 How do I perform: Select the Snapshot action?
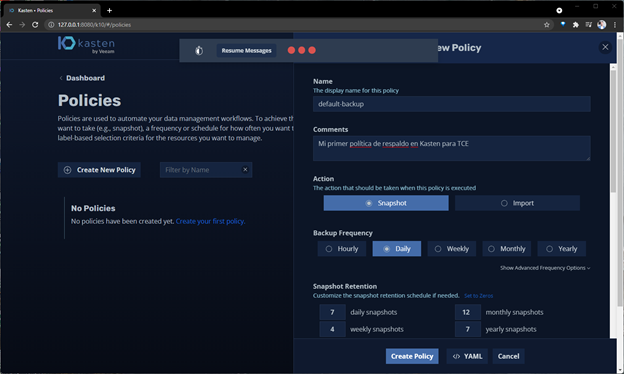[x=386, y=203]
